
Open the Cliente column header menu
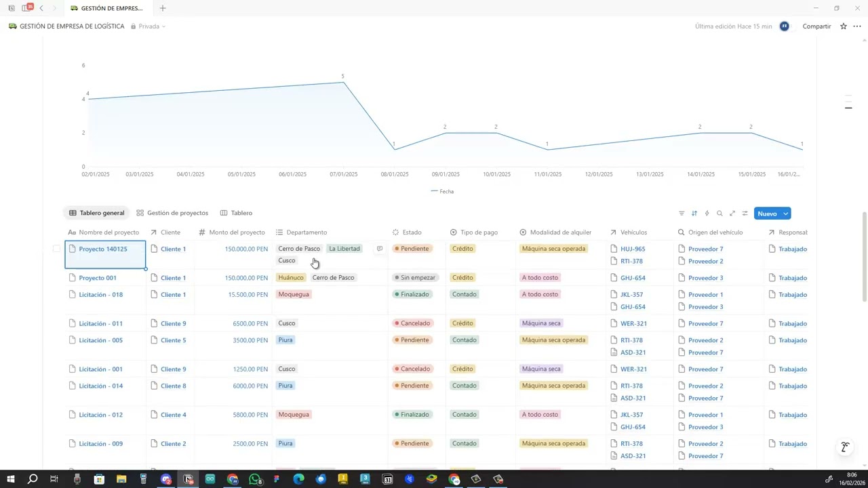pos(165,232)
